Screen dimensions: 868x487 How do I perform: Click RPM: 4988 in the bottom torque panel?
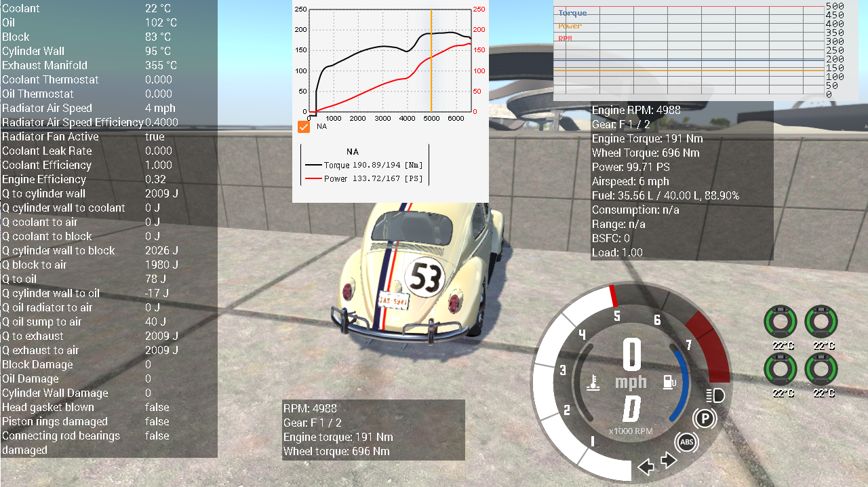coord(310,408)
